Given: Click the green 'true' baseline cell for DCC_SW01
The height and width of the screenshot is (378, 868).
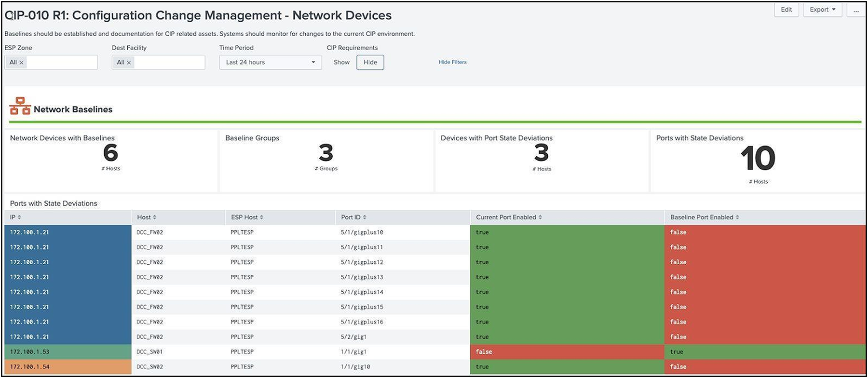Looking at the screenshot, I should (x=765, y=352).
